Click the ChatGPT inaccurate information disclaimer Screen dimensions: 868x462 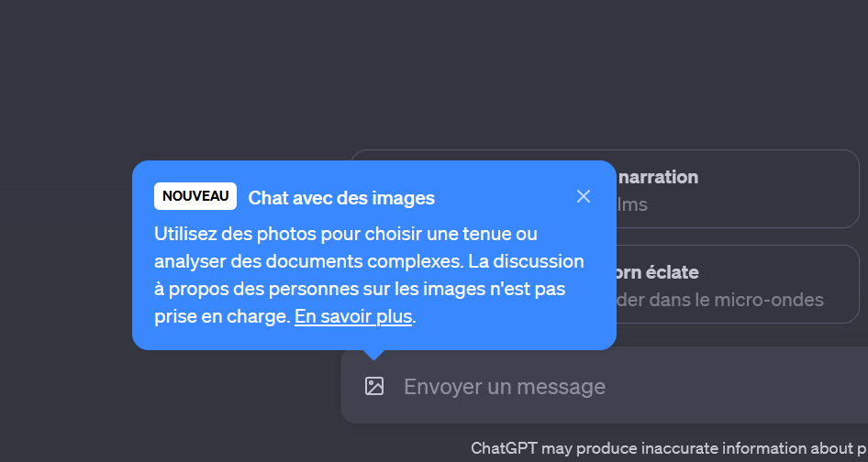coord(668,448)
